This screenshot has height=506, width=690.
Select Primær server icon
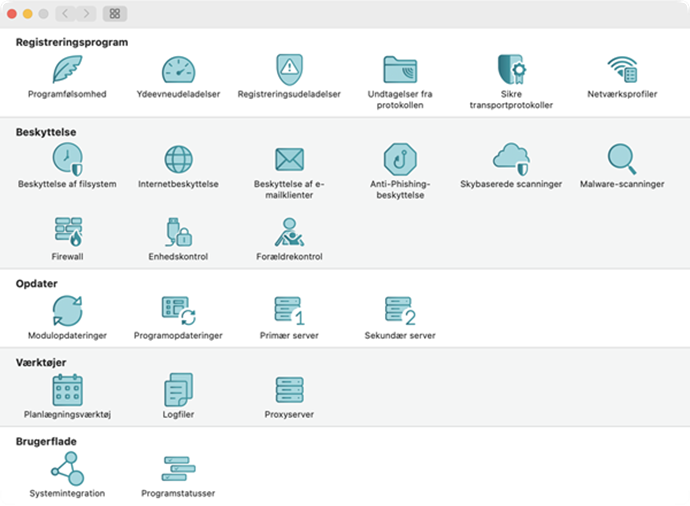point(289,311)
